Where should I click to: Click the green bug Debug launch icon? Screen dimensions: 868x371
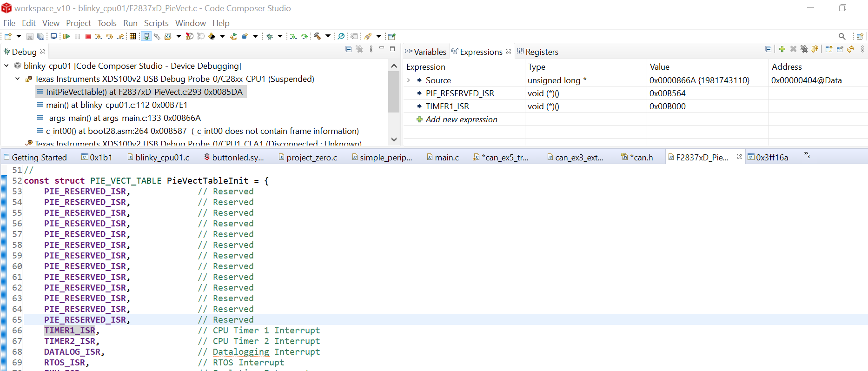(270, 36)
